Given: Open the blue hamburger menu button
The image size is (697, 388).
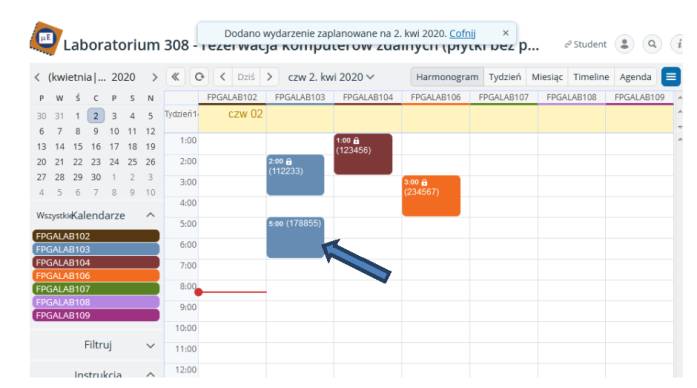Looking at the screenshot, I should pos(671,77).
